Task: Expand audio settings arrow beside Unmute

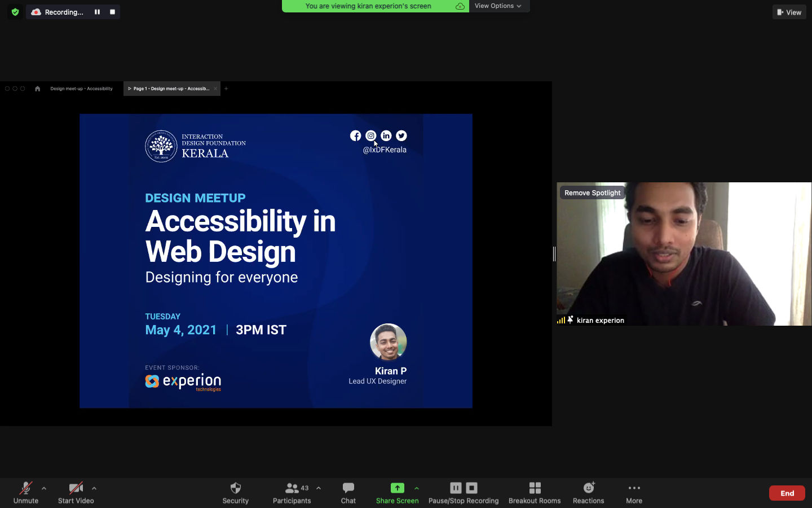Action: pos(44,488)
